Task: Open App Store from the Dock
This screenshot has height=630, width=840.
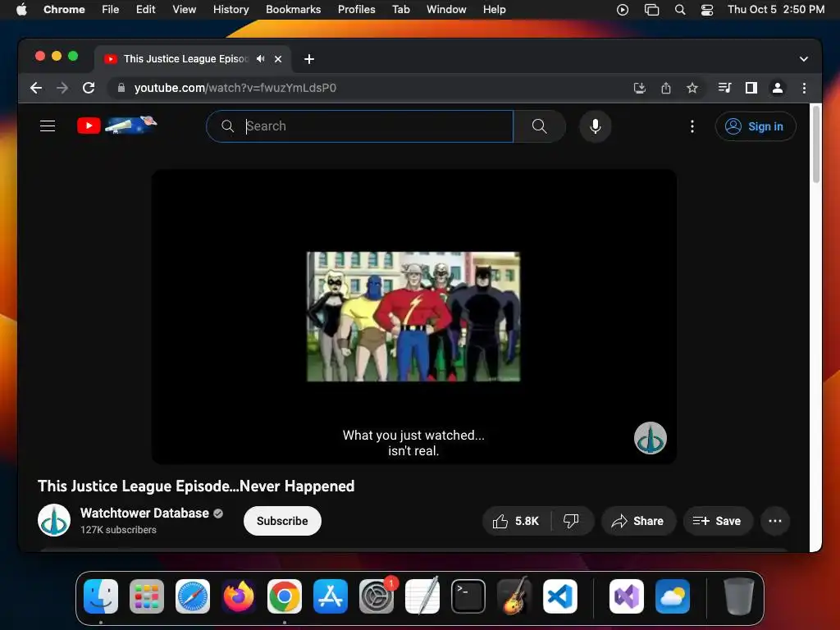Action: tap(331, 596)
